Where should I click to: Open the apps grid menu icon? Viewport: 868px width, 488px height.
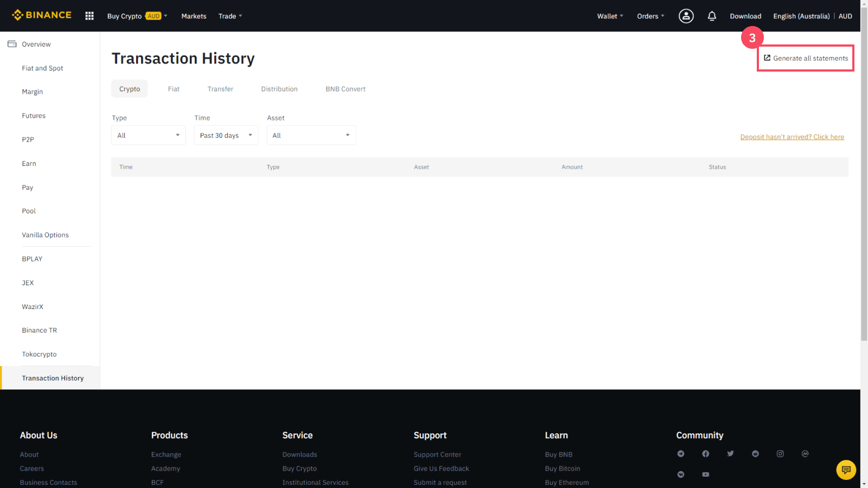pos(90,16)
